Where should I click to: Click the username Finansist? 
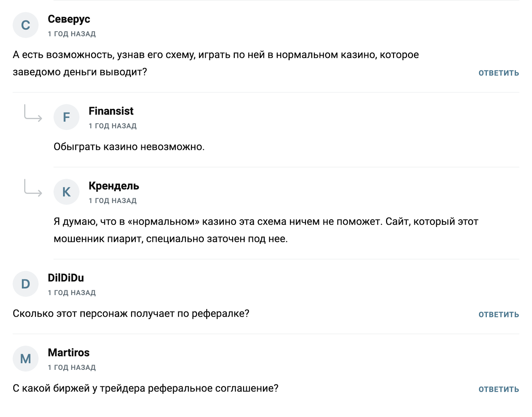(111, 111)
